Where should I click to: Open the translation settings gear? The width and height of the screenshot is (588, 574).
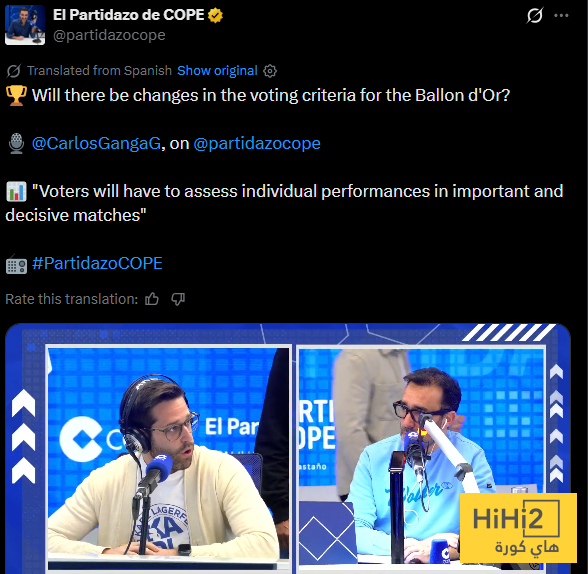click(270, 71)
